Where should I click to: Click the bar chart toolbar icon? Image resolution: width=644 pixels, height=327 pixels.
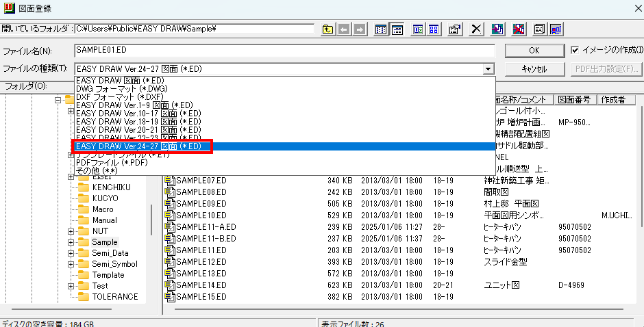point(556,29)
